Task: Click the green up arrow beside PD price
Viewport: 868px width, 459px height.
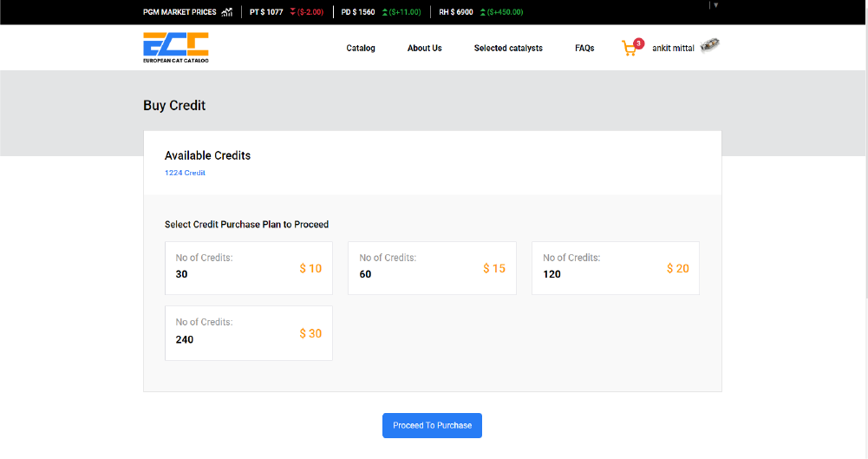Action: (385, 12)
